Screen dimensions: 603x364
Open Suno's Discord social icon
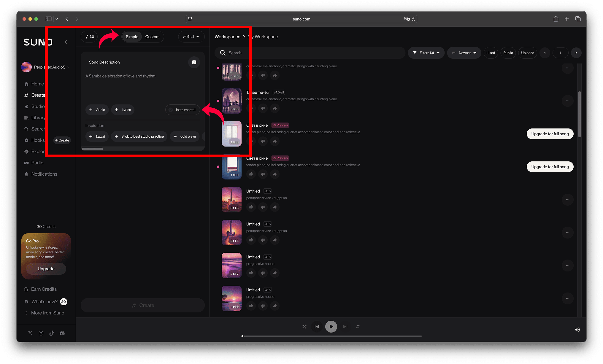tap(62, 333)
